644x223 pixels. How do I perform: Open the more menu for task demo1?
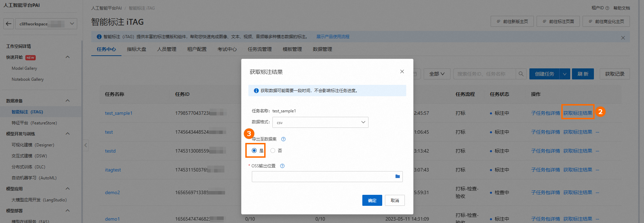coord(597,219)
